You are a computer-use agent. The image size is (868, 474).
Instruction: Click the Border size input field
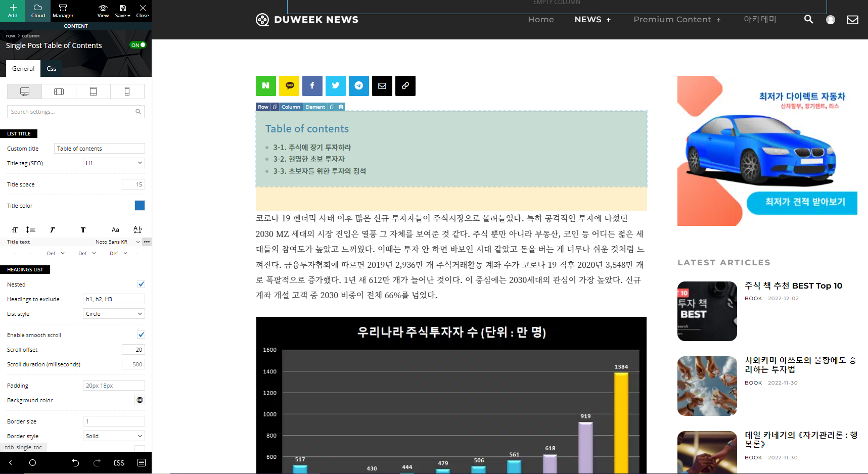114,421
